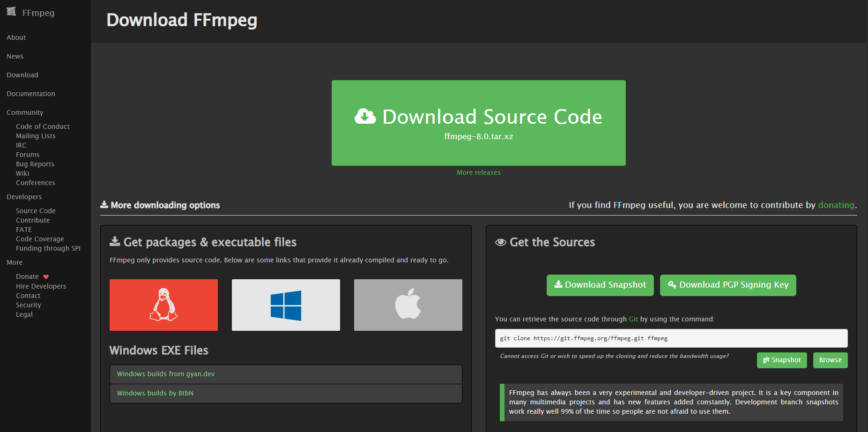
Task: Open Legal in the sidebar
Action: tap(24, 314)
